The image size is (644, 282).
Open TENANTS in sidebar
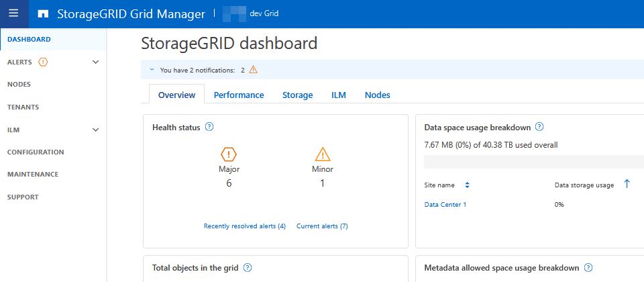coord(23,107)
